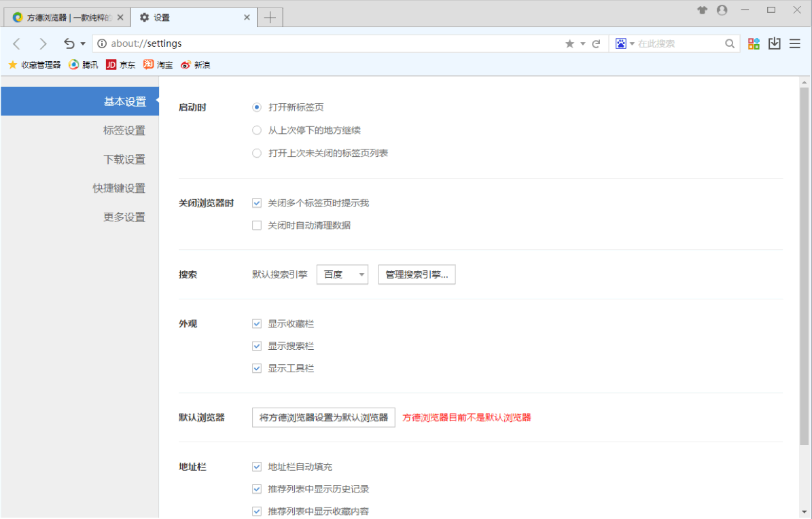
Task: Click 将方德浏览器设置为默认浏览器 button
Action: click(x=323, y=418)
